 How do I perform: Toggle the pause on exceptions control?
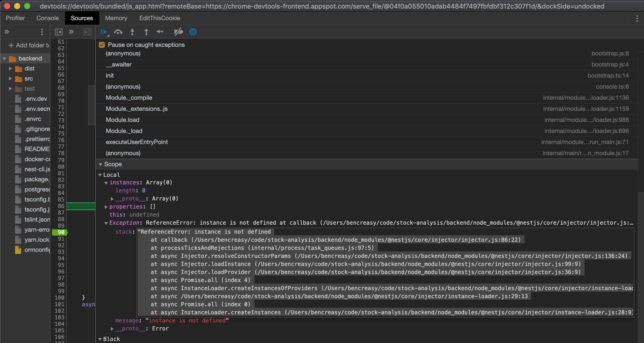click(x=192, y=32)
